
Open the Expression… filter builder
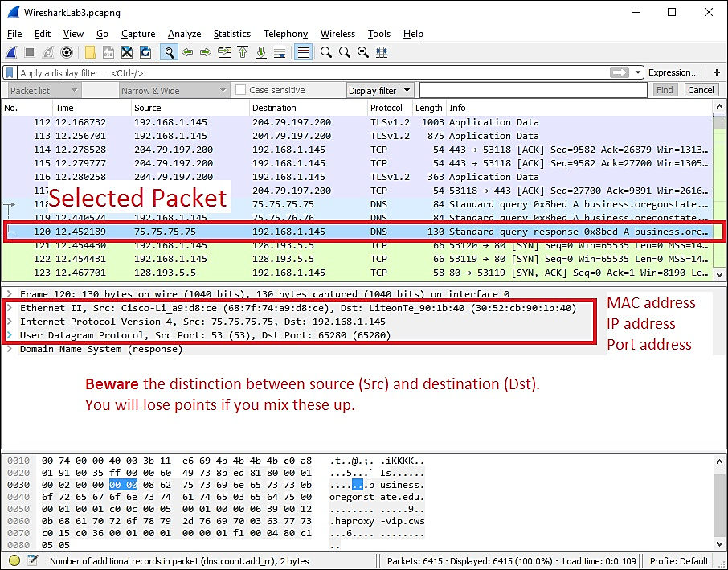(x=673, y=72)
